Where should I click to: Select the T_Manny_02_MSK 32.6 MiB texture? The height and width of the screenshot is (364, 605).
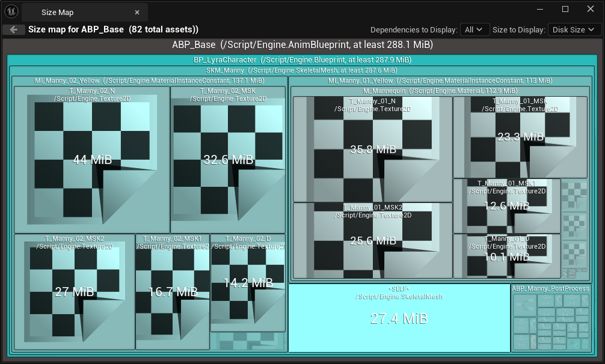[228, 159]
